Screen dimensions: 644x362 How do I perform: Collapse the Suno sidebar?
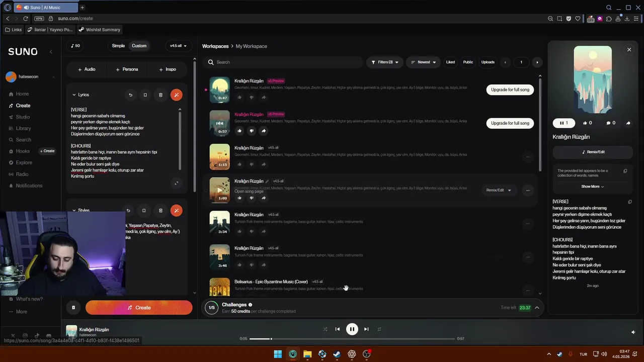(51, 52)
